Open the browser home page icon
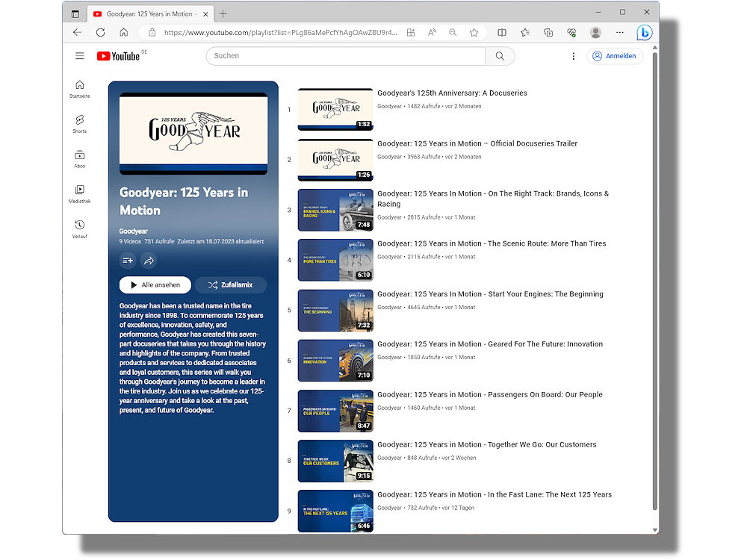 coord(124,32)
